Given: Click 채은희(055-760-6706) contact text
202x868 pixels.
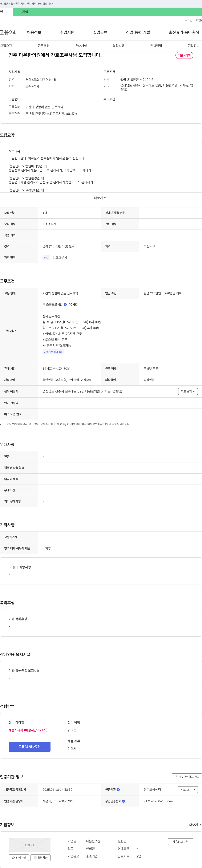Looking at the screenshot, I should [x=58, y=801].
